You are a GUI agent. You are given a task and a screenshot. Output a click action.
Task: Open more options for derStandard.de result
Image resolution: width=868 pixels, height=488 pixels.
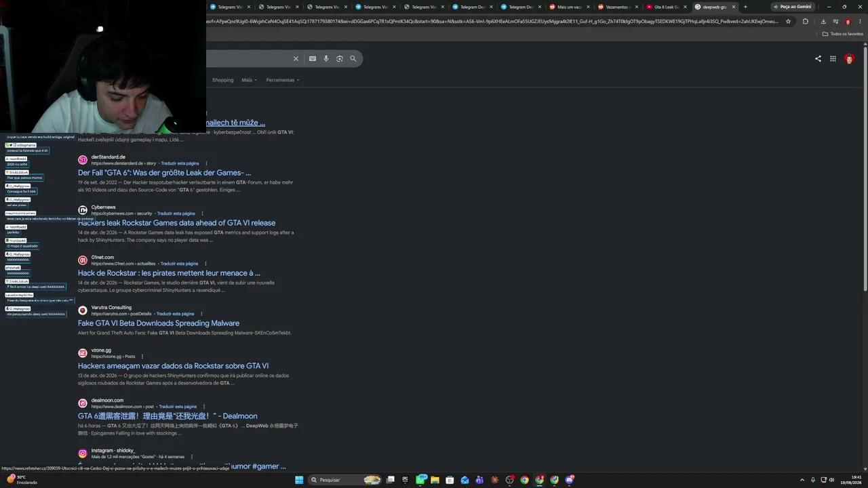[x=206, y=163]
